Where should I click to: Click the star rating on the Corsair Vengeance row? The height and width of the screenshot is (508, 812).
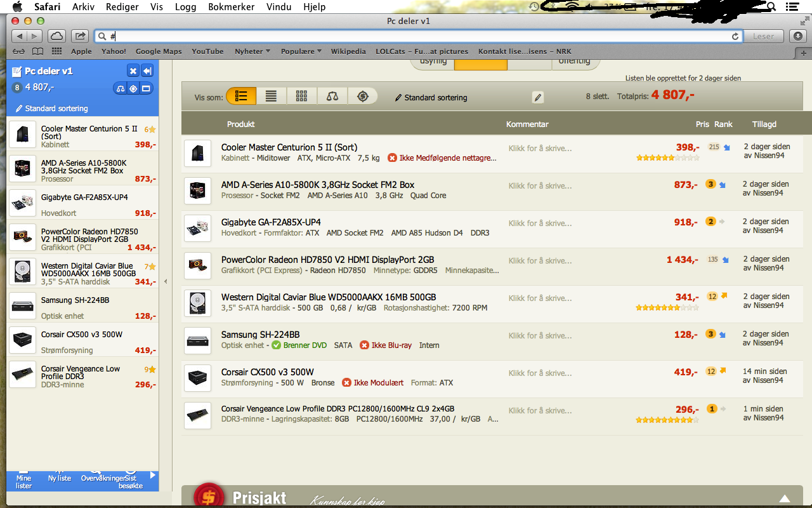coord(667,420)
